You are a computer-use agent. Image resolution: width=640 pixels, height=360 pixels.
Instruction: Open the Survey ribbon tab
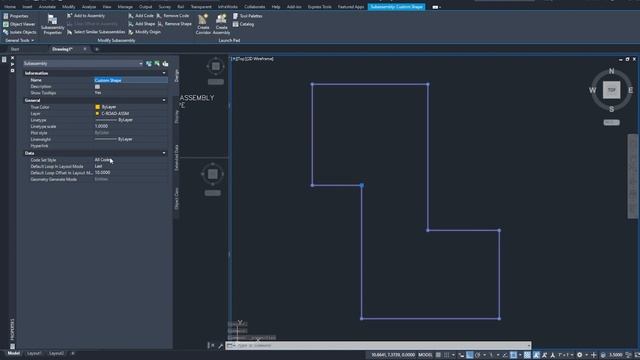coord(164,7)
